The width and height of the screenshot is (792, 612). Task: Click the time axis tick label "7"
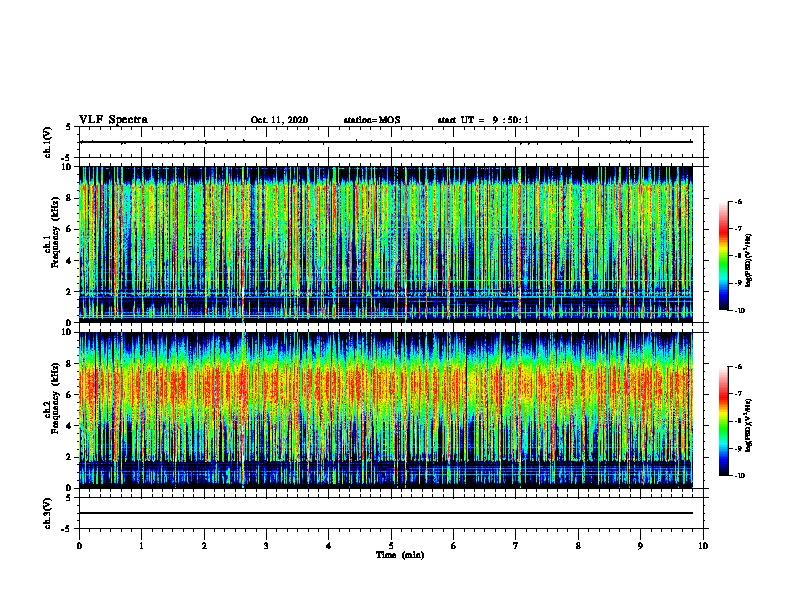[516, 545]
